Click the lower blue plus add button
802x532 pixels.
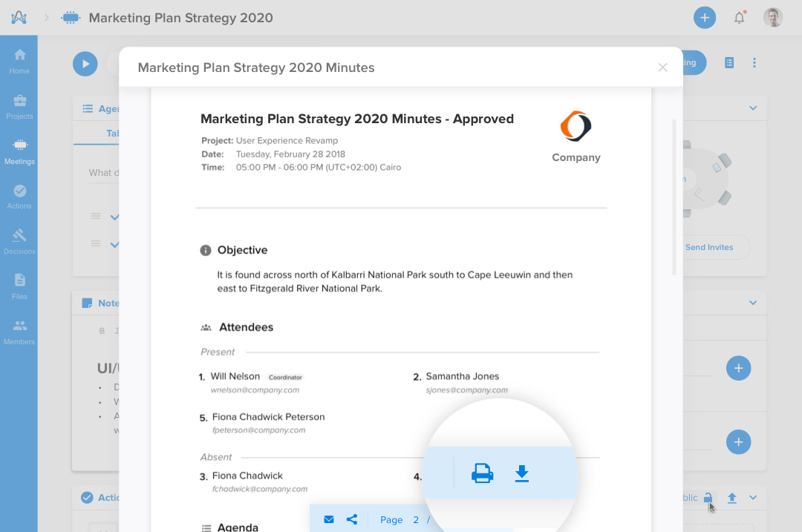click(738, 442)
